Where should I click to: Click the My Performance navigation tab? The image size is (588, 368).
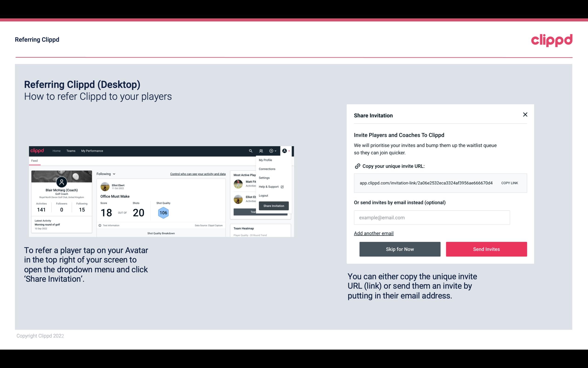click(x=92, y=151)
